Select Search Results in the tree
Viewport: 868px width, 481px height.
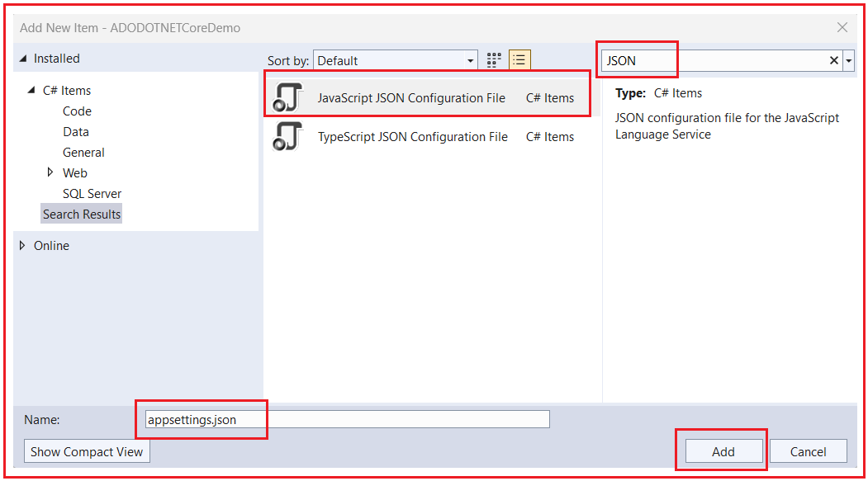[x=82, y=214]
